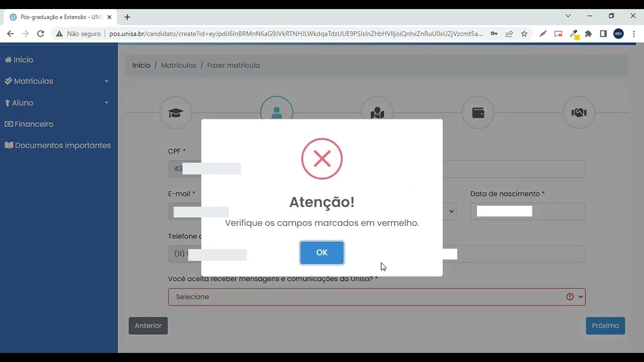Open Documentos importantes in the sidebar
644x362 pixels.
57,145
